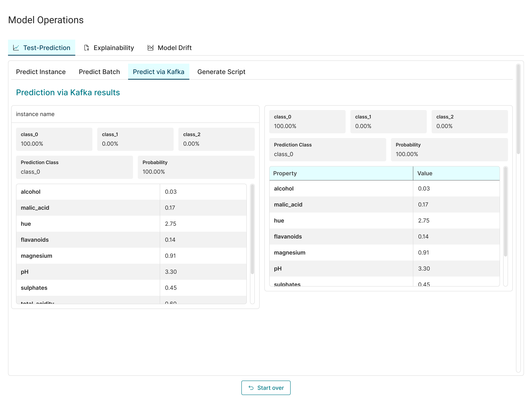This screenshot has width=532, height=403.
Task: Click the instance name field
Action: tap(135, 114)
